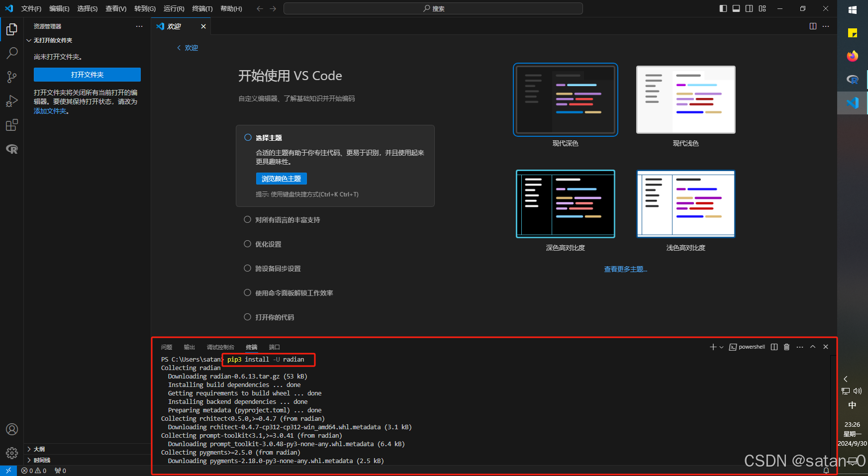
Task: Open Windows Start from the taskbar
Action: [x=853, y=9]
